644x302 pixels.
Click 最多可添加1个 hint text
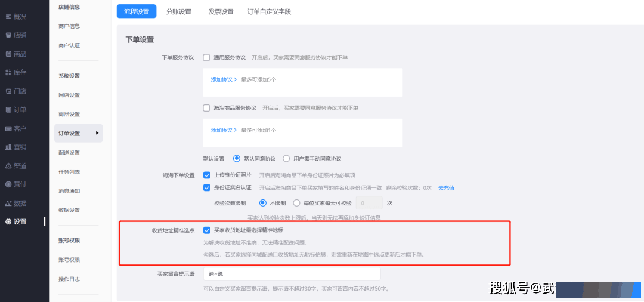[x=258, y=130]
